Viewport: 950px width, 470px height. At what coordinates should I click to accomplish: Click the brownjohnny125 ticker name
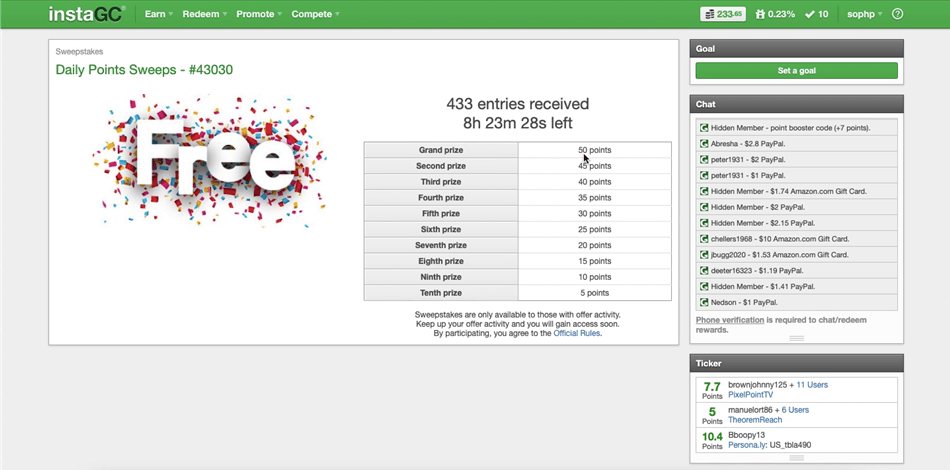point(757,385)
